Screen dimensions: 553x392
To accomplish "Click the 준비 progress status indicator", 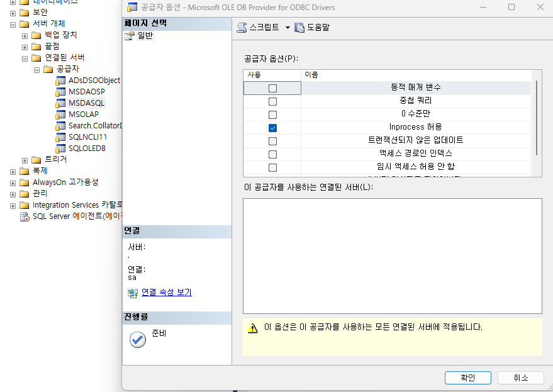I will coord(138,340).
